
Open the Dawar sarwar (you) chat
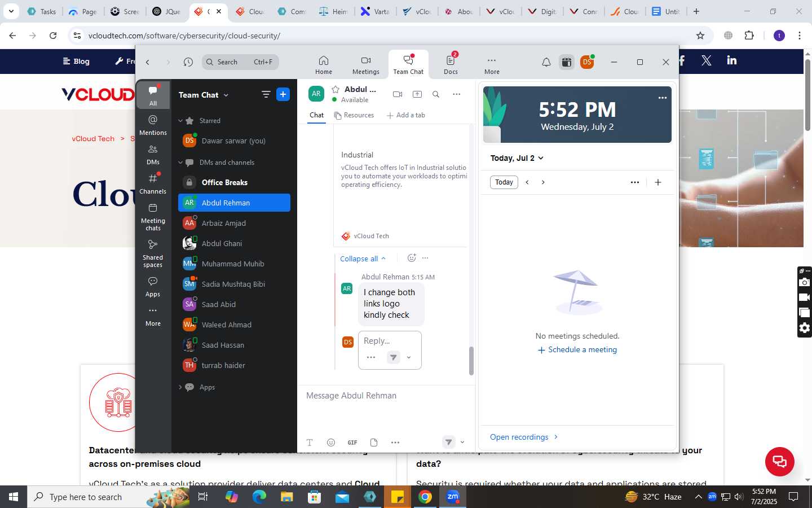(234, 141)
